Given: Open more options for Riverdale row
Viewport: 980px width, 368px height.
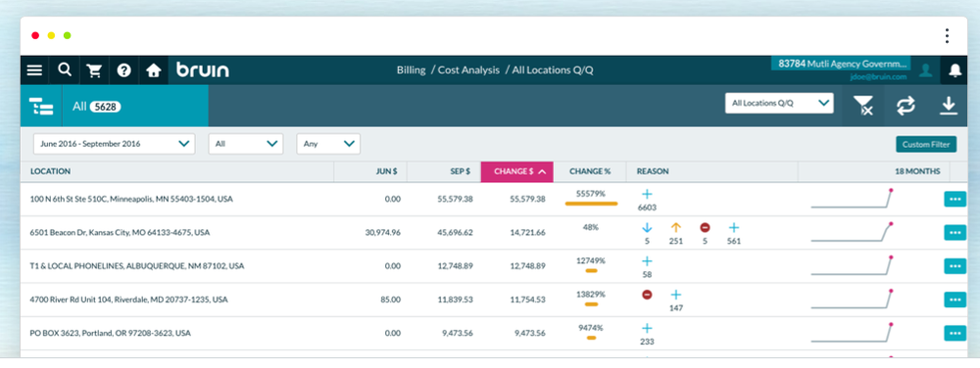Looking at the screenshot, I should click(955, 300).
